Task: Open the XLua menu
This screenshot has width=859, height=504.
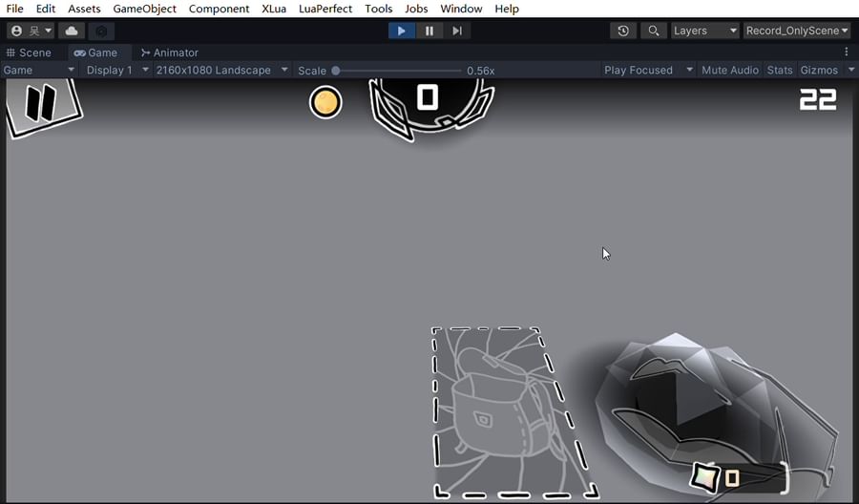Action: click(274, 9)
